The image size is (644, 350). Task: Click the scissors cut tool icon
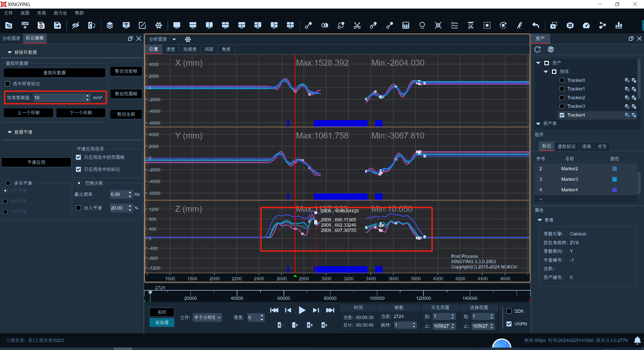(x=357, y=25)
